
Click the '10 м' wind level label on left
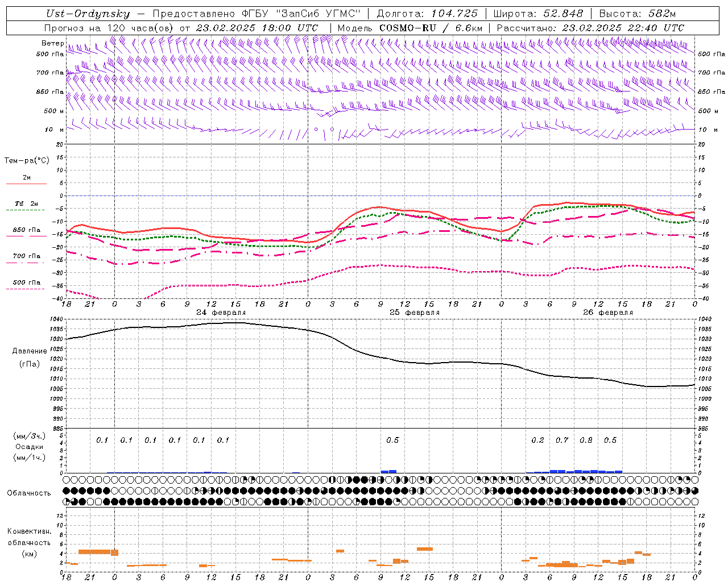[55, 130]
